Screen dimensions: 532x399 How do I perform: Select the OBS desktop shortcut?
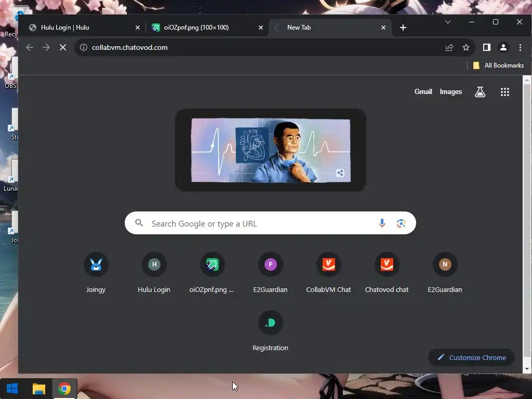pyautogui.click(x=11, y=73)
